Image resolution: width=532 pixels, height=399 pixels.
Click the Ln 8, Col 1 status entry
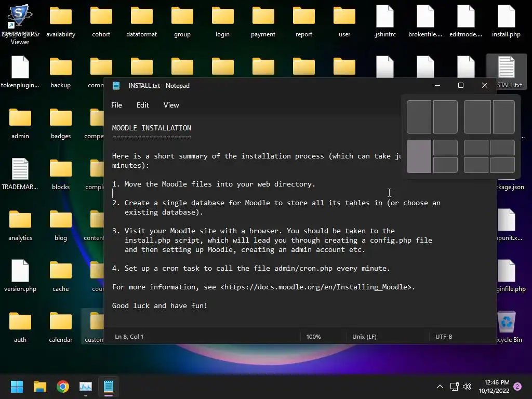click(x=129, y=337)
